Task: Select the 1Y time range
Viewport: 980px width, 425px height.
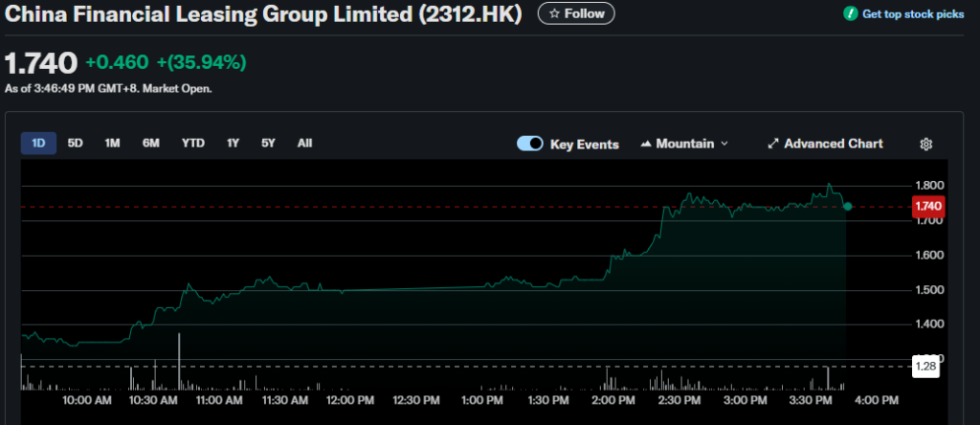Action: click(x=233, y=144)
